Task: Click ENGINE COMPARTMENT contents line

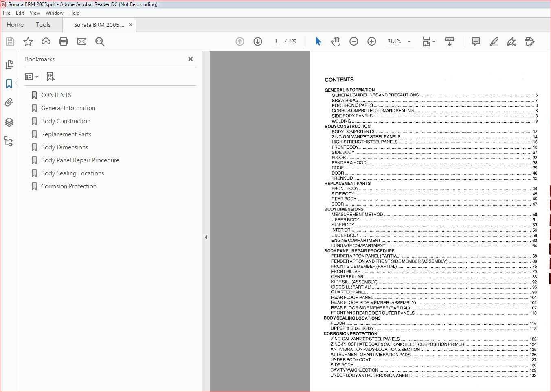Action: pyautogui.click(x=434, y=241)
